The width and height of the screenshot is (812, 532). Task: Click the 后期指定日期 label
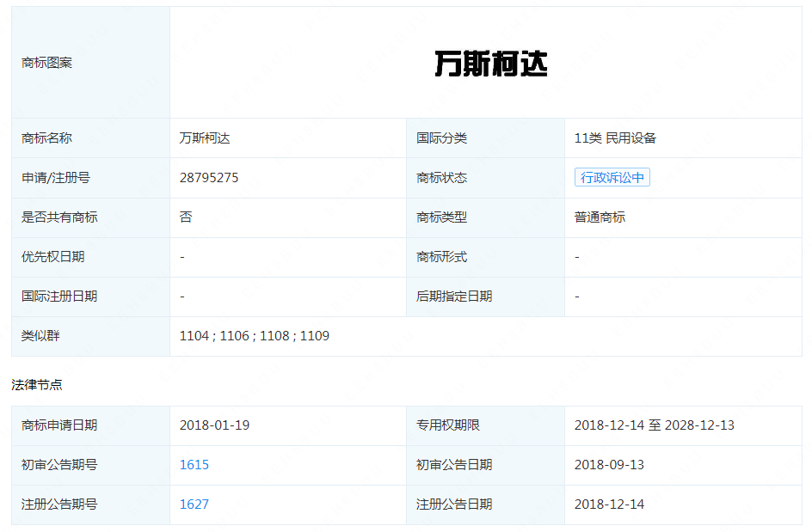pos(454,296)
